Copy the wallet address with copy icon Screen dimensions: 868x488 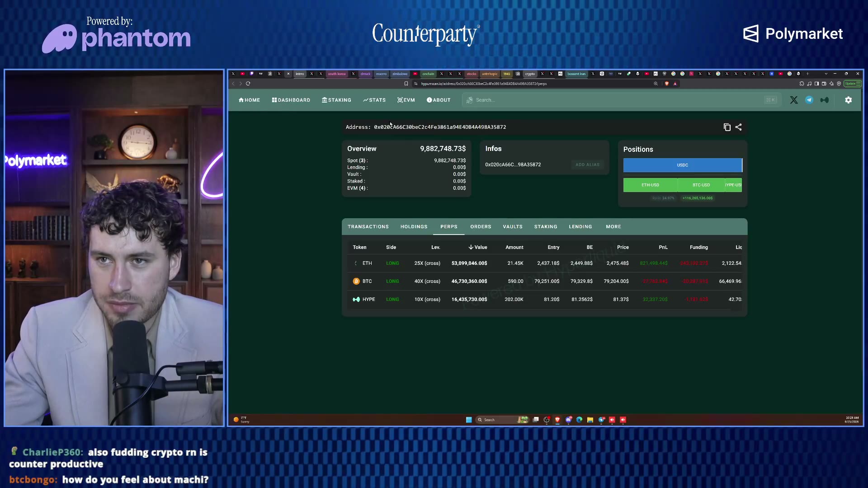point(727,127)
